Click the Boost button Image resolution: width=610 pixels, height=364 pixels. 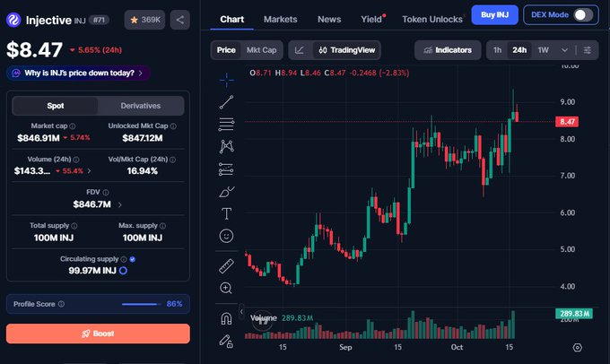pyautogui.click(x=98, y=334)
